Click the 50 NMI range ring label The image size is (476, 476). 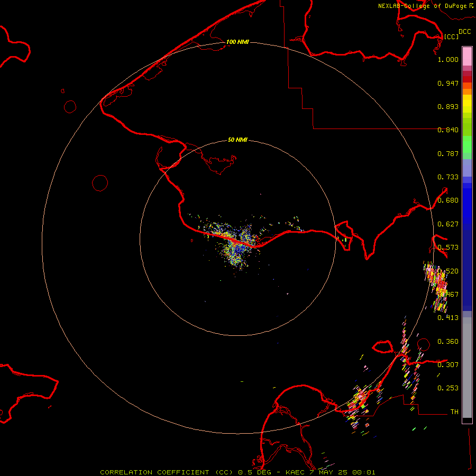pos(237,140)
